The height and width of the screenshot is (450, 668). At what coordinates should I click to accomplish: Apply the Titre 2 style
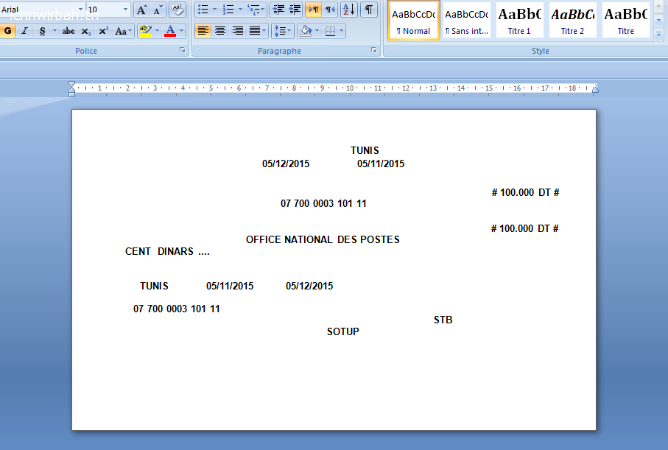tap(572, 20)
